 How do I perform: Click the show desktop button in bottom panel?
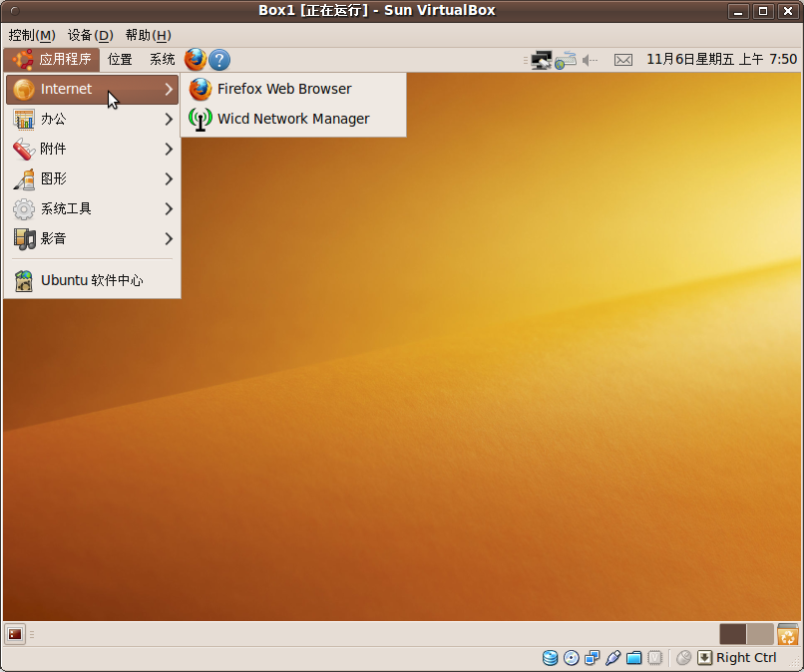click(15, 634)
